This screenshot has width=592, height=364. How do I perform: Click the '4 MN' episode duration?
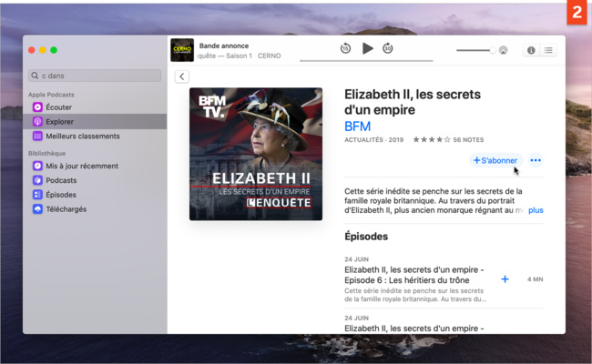pyautogui.click(x=535, y=279)
